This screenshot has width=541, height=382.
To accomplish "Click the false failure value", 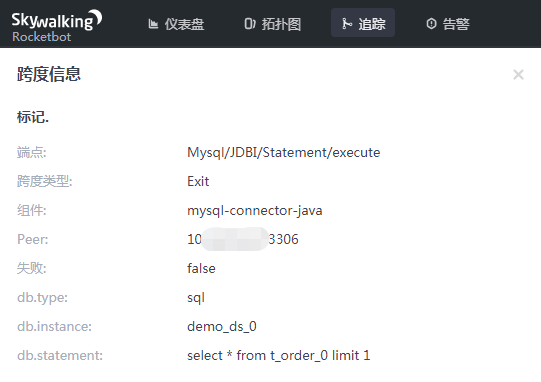I will pos(201,268).
